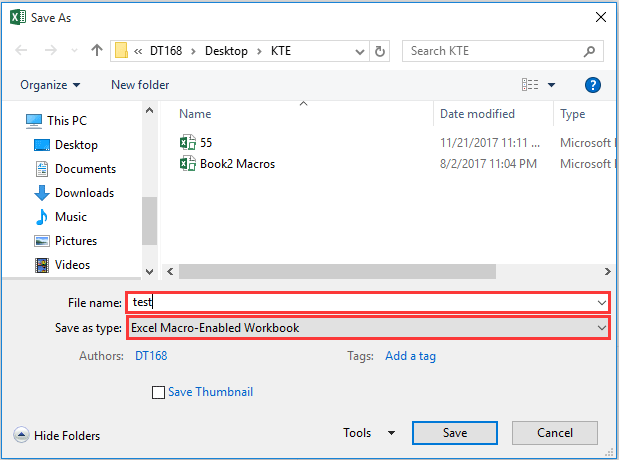Open the Tools dropdown menu
Screen dimensions: 619x460
368,433
